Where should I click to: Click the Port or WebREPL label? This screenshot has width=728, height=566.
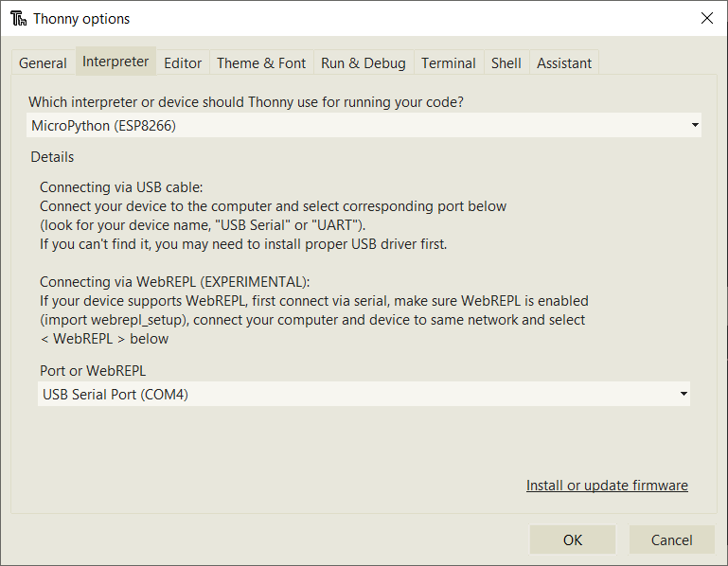pyautogui.click(x=93, y=370)
